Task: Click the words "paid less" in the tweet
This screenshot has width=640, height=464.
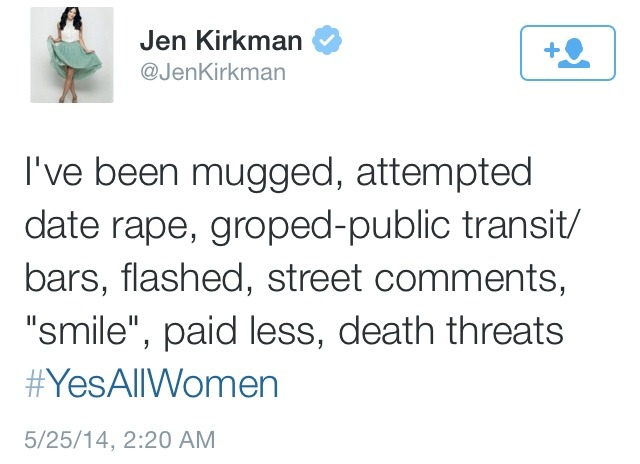Action: pyautogui.click(x=240, y=332)
